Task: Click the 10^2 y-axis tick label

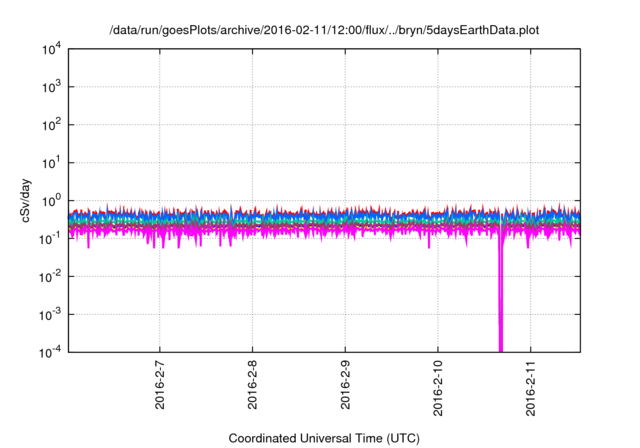Action: point(52,125)
